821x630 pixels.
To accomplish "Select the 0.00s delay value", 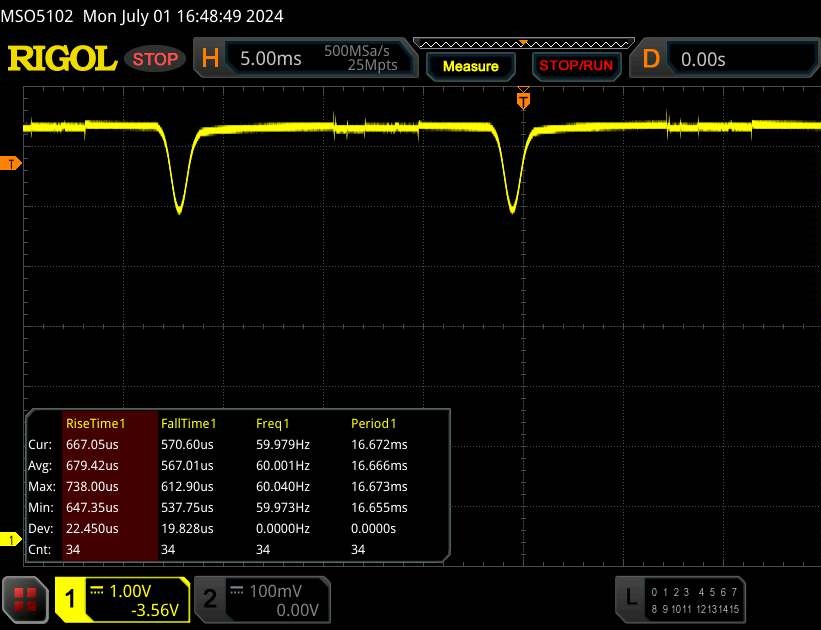I will [703, 59].
